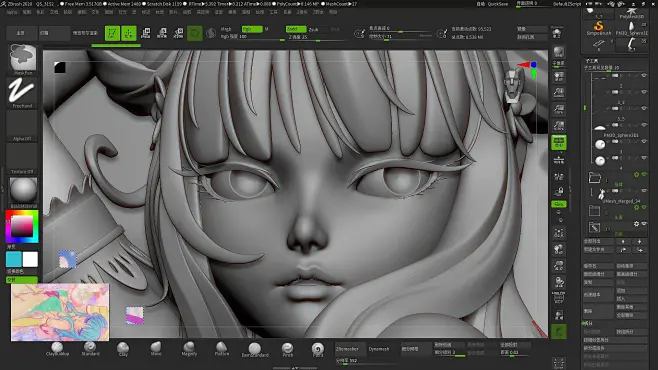Click the Dynamesh button
The width and height of the screenshot is (658, 370).
(379, 349)
